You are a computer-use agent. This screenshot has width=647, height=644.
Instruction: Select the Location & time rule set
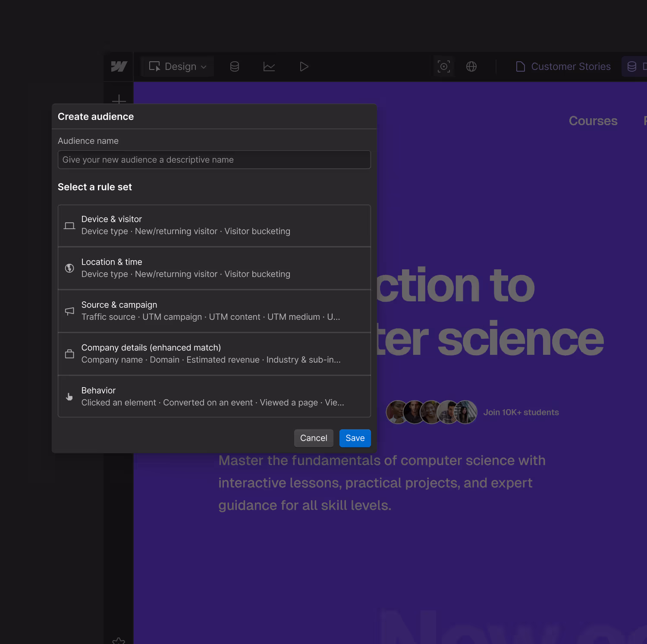214,268
